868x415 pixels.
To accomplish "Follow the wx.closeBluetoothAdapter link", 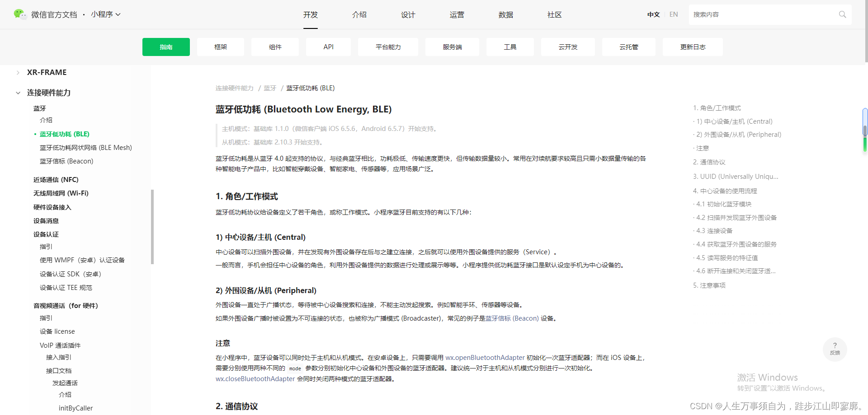I will point(255,379).
